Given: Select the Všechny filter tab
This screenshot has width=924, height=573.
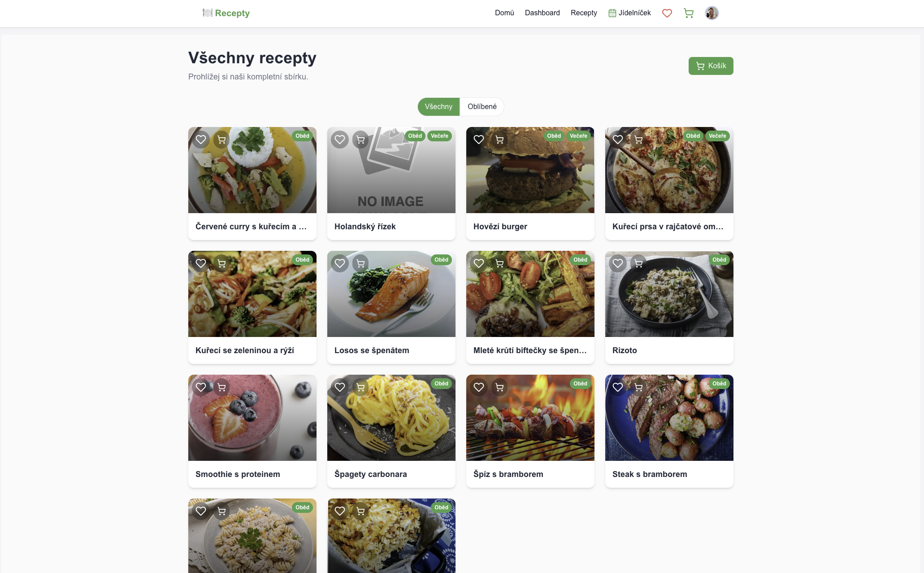Looking at the screenshot, I should (x=438, y=107).
